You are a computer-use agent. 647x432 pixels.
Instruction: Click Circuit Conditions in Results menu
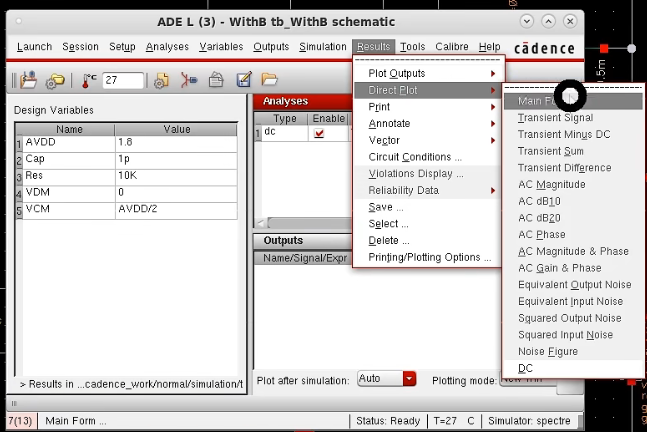(415, 157)
